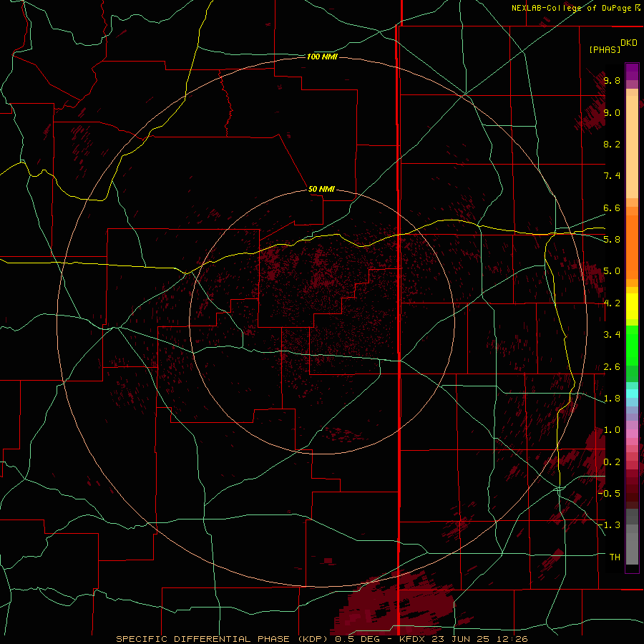Screen dimensions: 644x644
Task: Click the TH label on the color scale
Action: [615, 557]
